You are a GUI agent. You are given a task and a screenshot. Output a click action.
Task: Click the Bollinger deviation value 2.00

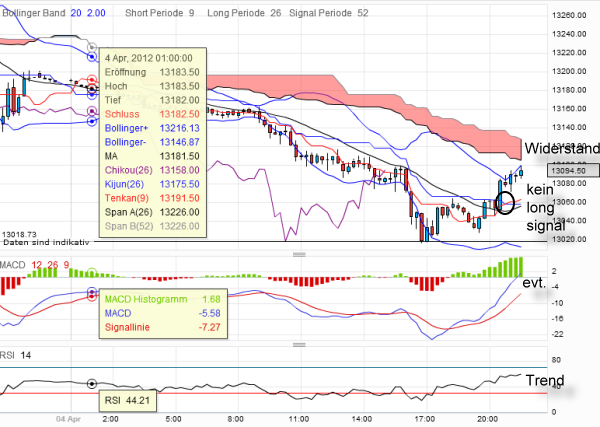pyautogui.click(x=96, y=13)
